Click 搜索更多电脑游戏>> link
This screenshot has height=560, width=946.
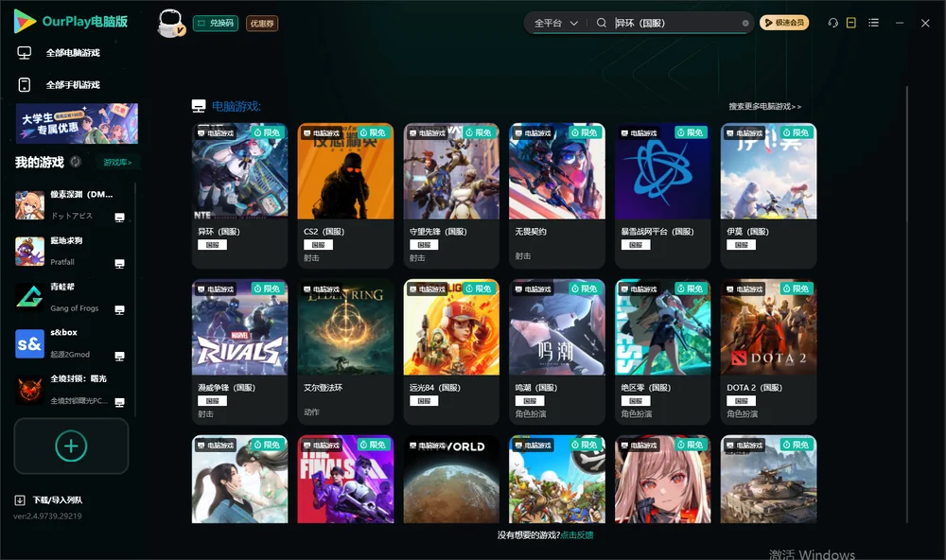(x=765, y=107)
